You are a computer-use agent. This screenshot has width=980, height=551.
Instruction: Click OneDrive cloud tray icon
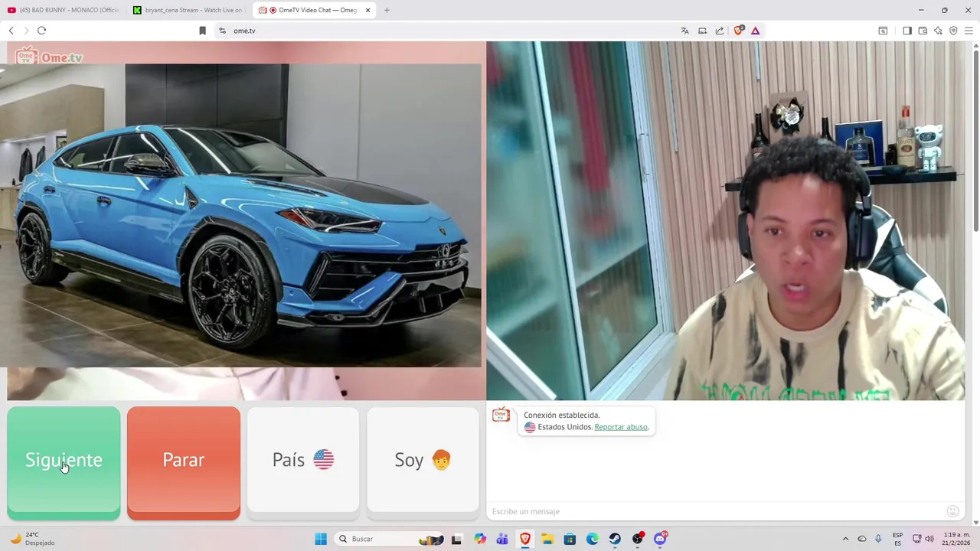(862, 539)
